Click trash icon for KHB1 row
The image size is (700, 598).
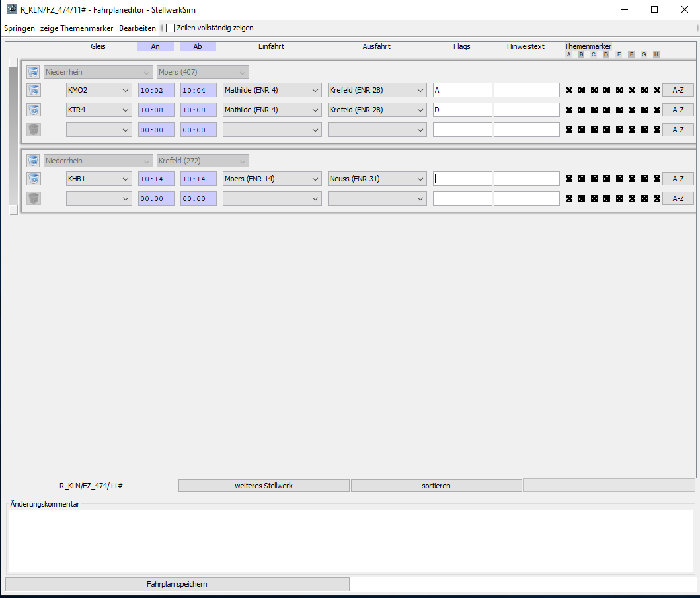[33, 179]
